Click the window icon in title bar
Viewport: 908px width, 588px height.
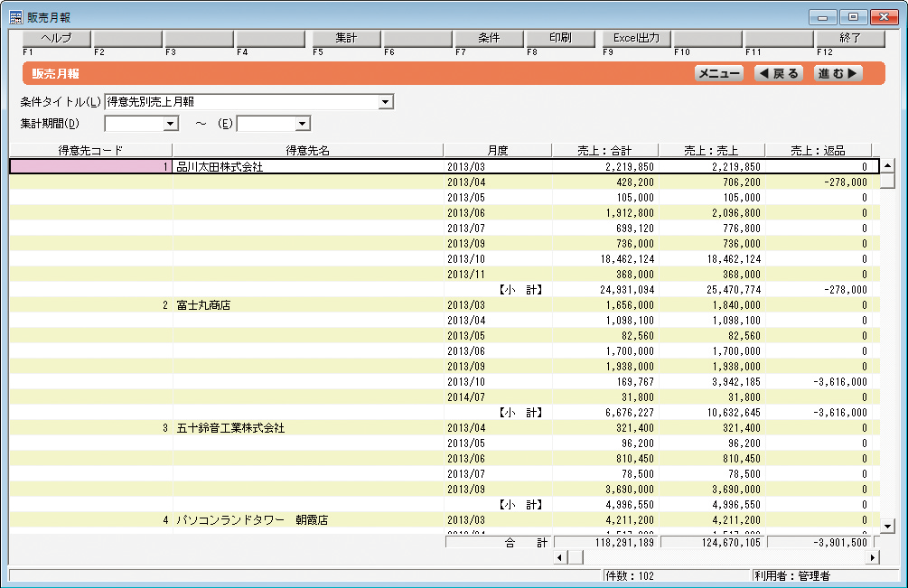pyautogui.click(x=15, y=17)
